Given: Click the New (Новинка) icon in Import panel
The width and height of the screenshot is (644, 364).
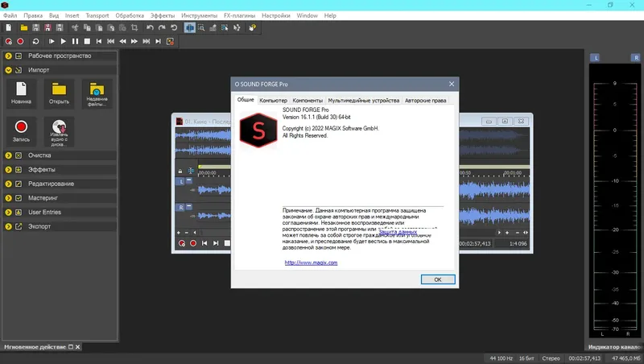Looking at the screenshot, I should [22, 93].
